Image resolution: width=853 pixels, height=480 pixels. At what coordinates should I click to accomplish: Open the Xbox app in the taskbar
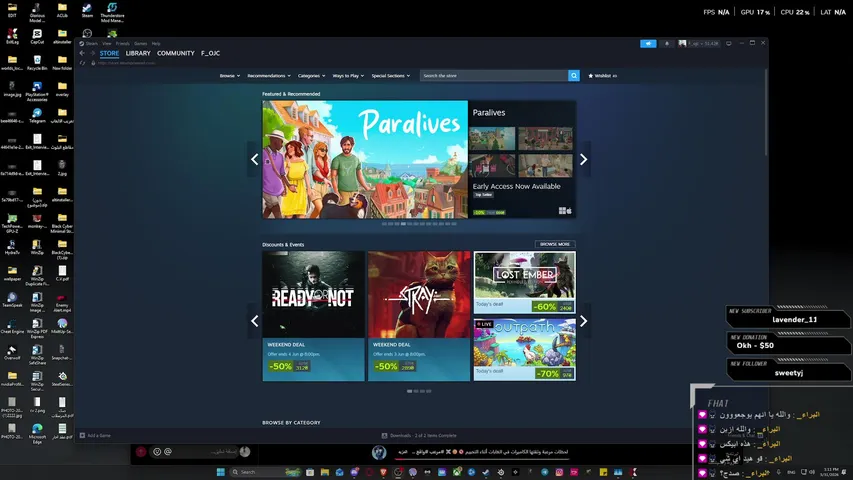pos(457,472)
